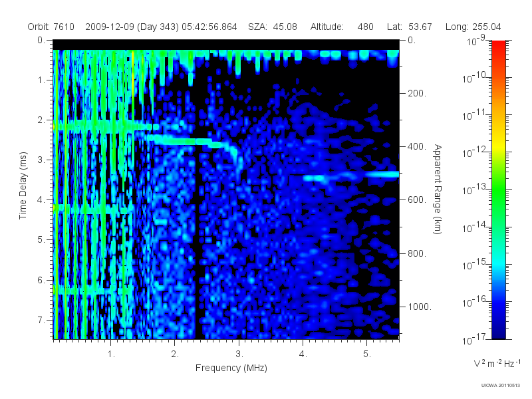Click the 3. frequency tick label

pos(239,354)
